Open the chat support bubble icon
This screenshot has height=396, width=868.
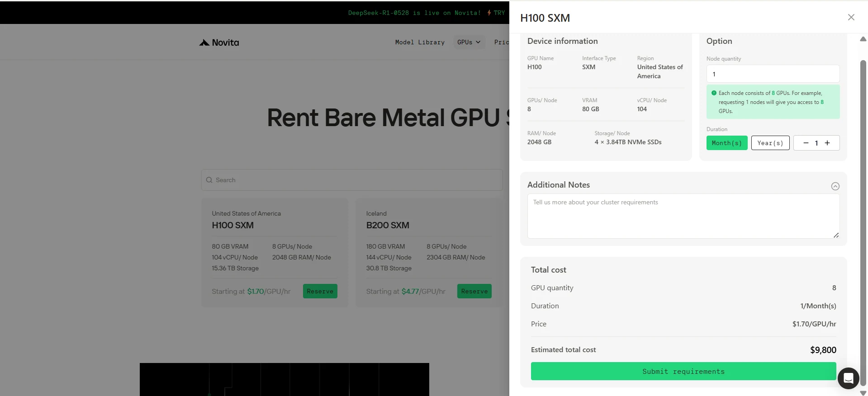[848, 378]
